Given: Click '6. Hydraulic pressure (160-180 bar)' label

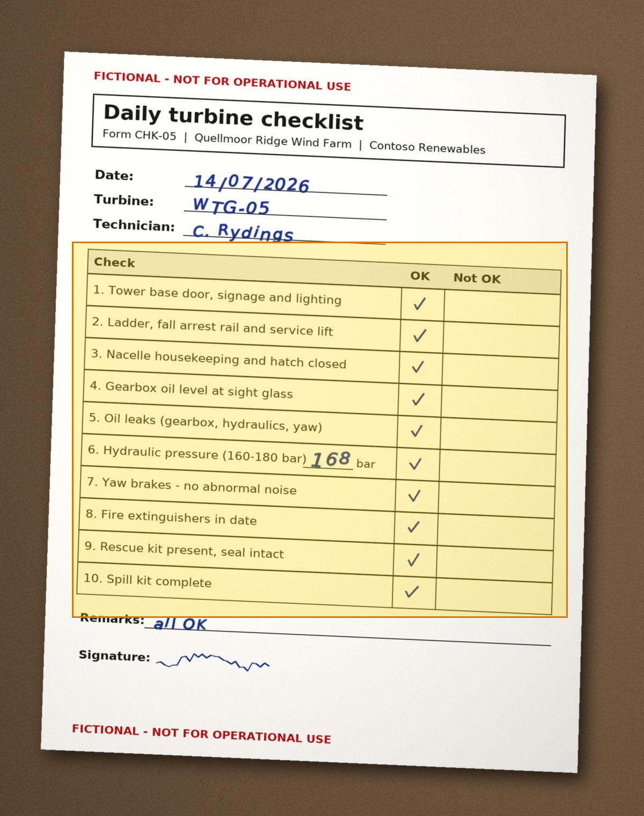Looking at the screenshot, I should [197, 454].
